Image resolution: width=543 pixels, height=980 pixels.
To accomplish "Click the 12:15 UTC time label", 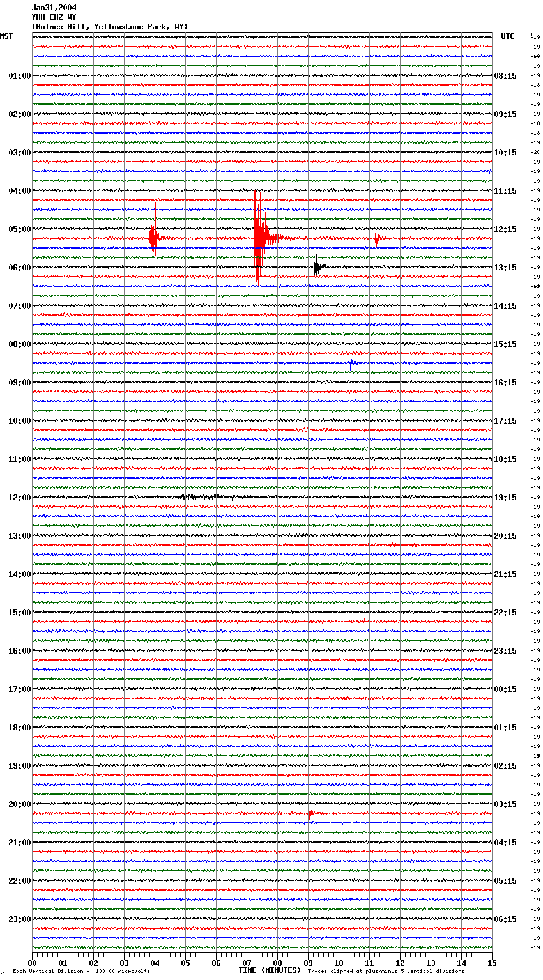I will [x=505, y=229].
